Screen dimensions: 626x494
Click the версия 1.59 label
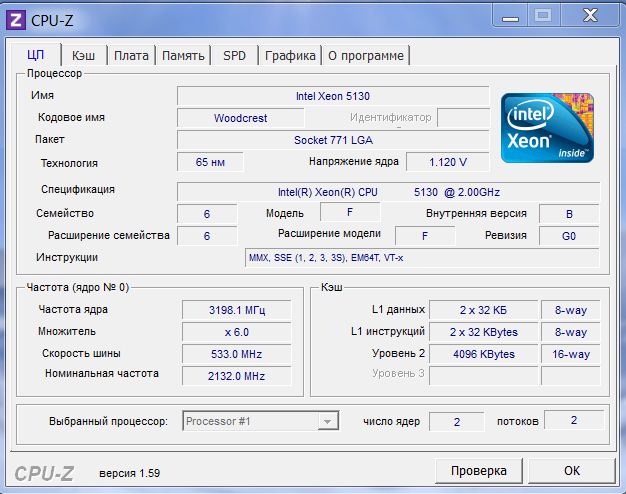[x=129, y=473]
